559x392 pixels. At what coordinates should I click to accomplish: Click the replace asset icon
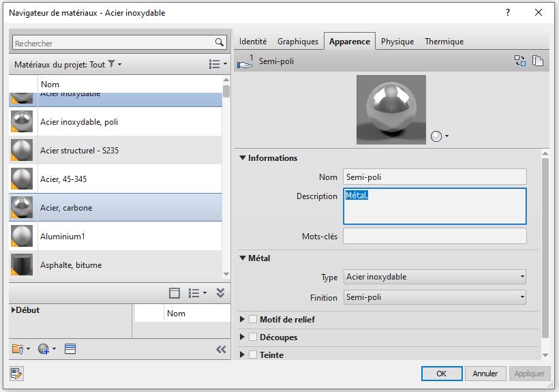tap(520, 61)
